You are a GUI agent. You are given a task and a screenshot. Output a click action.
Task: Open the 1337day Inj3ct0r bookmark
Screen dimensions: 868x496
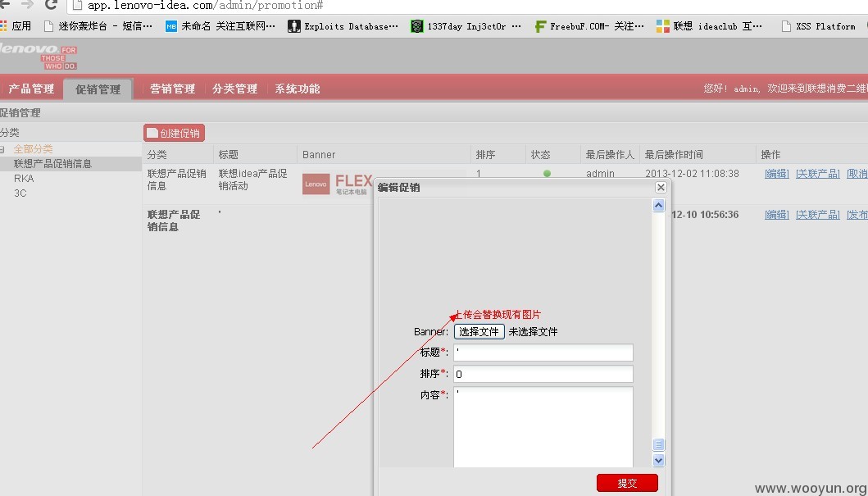pyautogui.click(x=466, y=26)
